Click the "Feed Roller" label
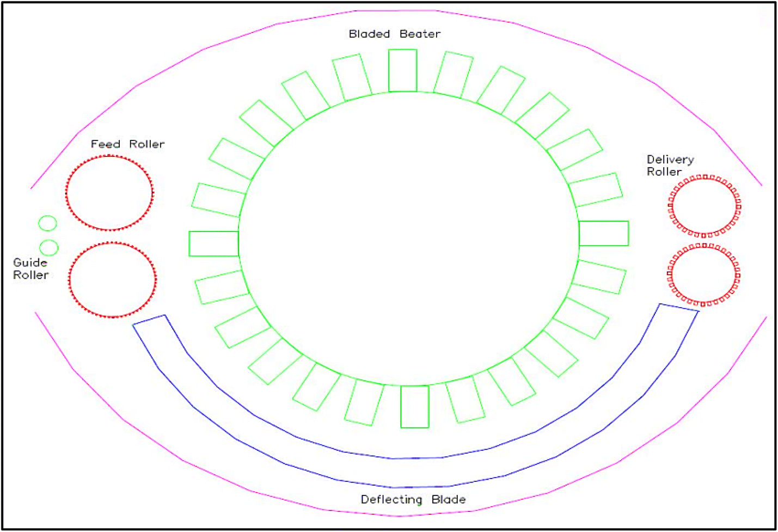 (127, 144)
